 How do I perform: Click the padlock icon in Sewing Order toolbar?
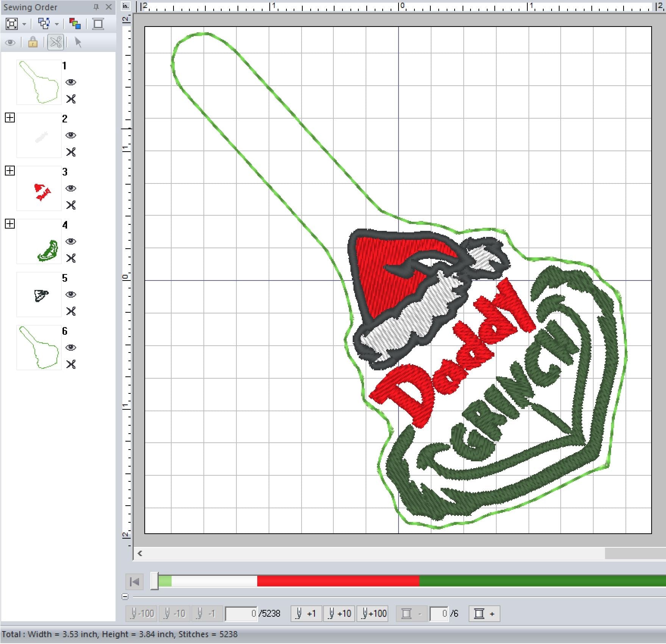[33, 42]
